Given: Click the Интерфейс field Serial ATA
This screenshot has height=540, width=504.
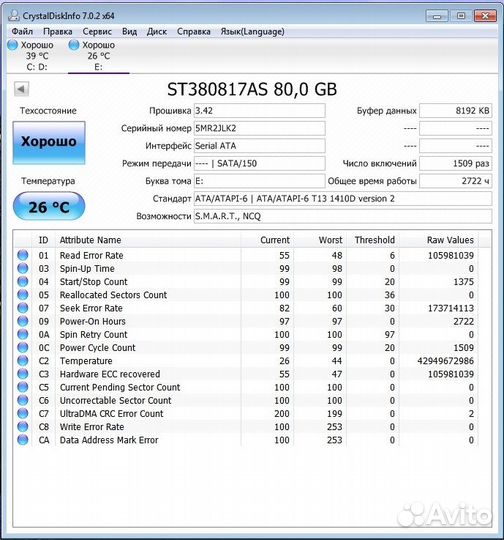Looking at the screenshot, I should (x=260, y=146).
